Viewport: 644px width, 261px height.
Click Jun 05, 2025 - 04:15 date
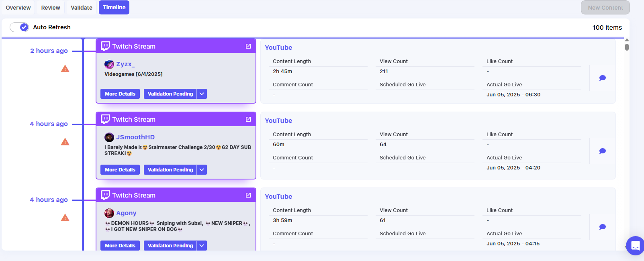[513, 244]
